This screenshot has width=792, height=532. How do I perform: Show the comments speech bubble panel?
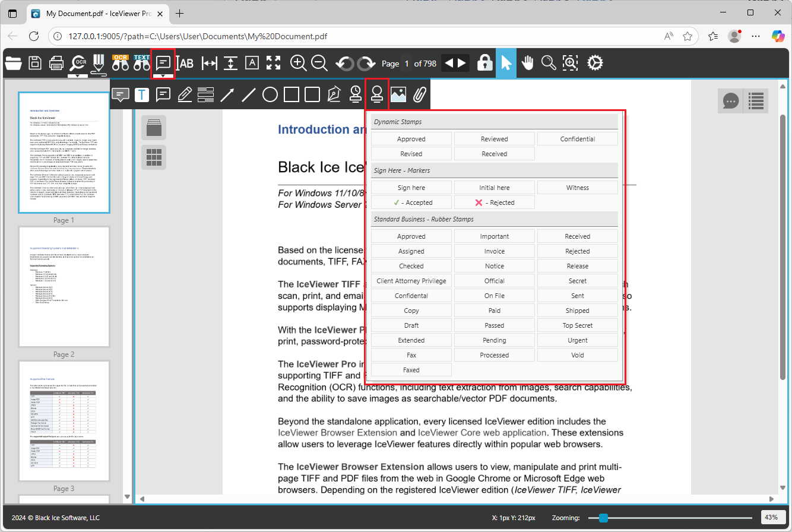(730, 101)
